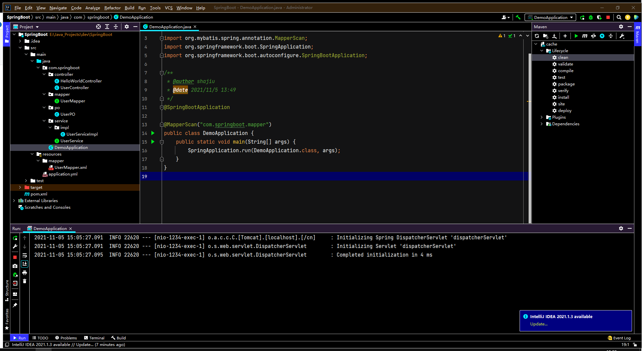The image size is (644, 351).
Task: Pin the Run tab
Action: click(x=15, y=305)
